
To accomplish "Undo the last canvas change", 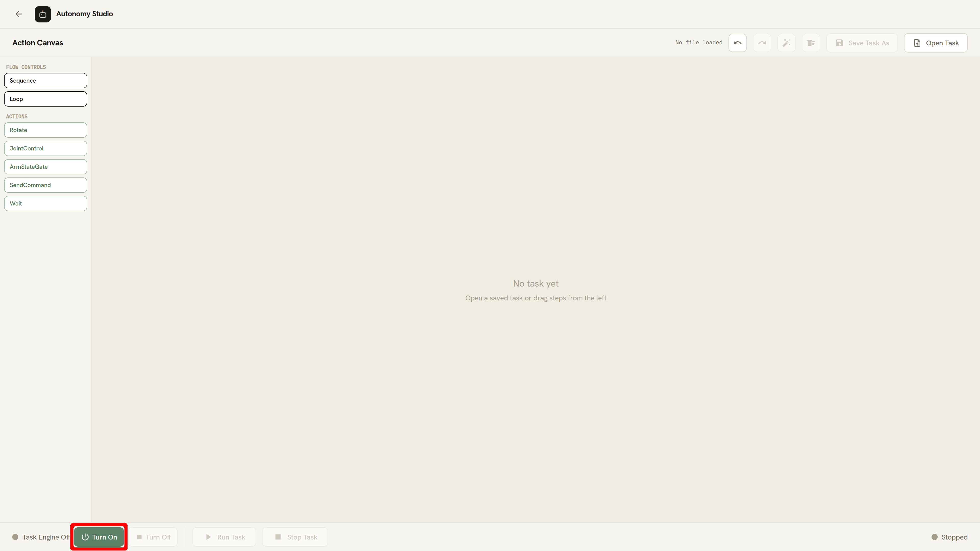I will tap(737, 43).
